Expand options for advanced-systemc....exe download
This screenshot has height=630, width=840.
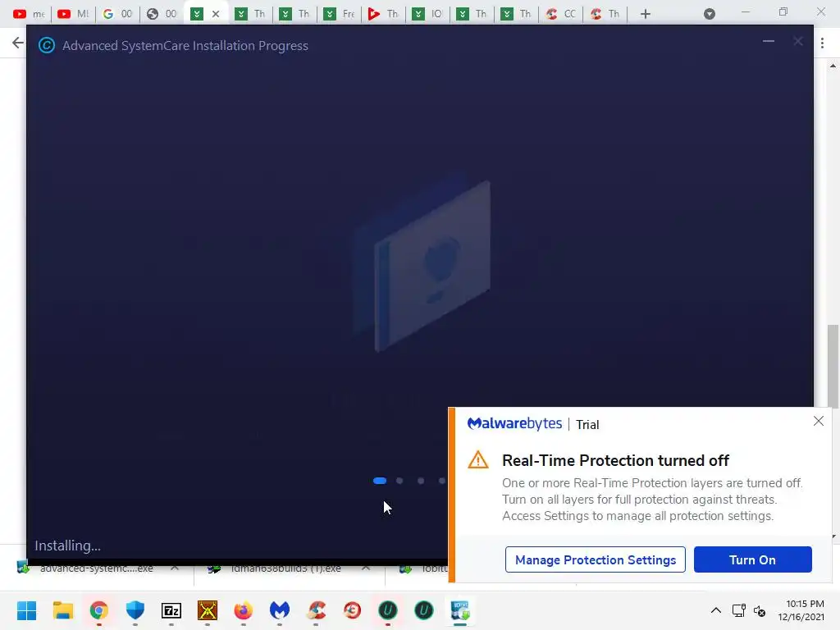[x=175, y=568]
